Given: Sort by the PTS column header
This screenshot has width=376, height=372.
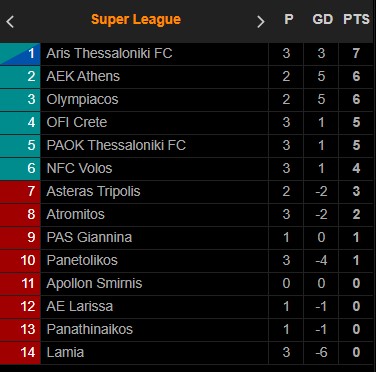Looking at the screenshot, I should click(x=356, y=19).
